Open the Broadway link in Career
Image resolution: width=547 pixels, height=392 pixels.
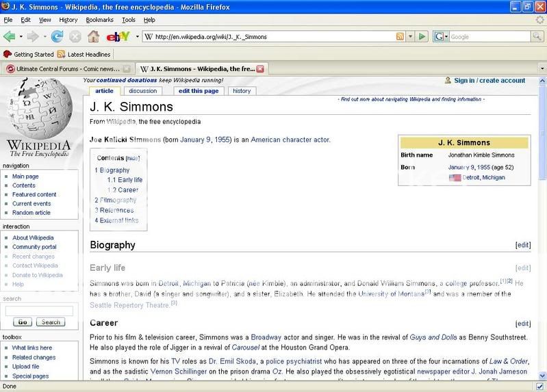tap(266, 337)
